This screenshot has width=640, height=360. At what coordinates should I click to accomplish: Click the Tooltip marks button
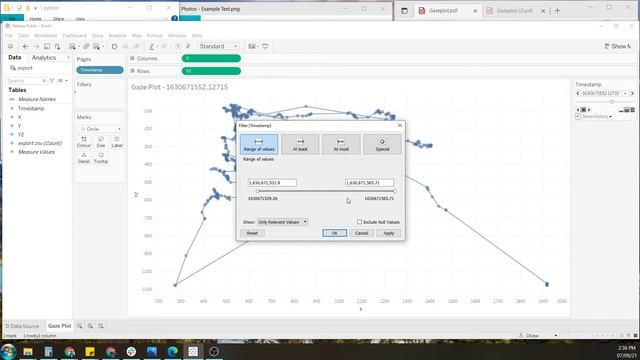(101, 158)
